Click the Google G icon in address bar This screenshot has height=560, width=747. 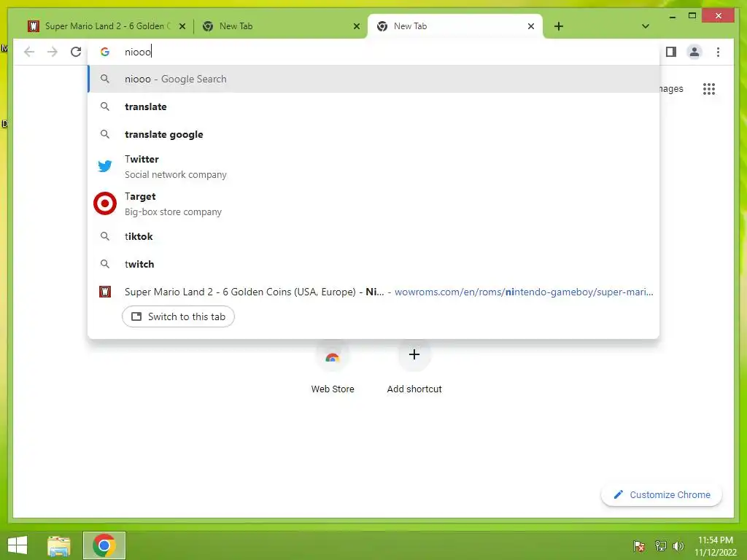105,52
